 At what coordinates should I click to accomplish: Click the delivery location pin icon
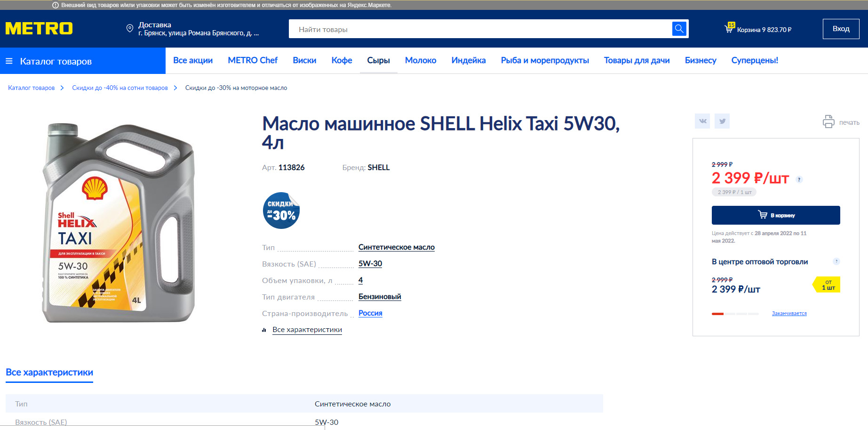[x=130, y=28]
